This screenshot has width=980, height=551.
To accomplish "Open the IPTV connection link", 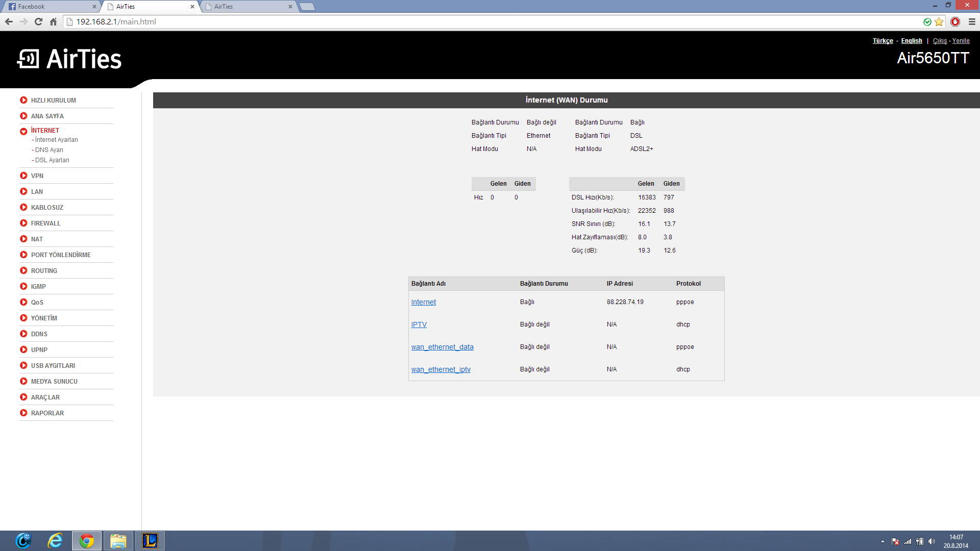I will (419, 324).
